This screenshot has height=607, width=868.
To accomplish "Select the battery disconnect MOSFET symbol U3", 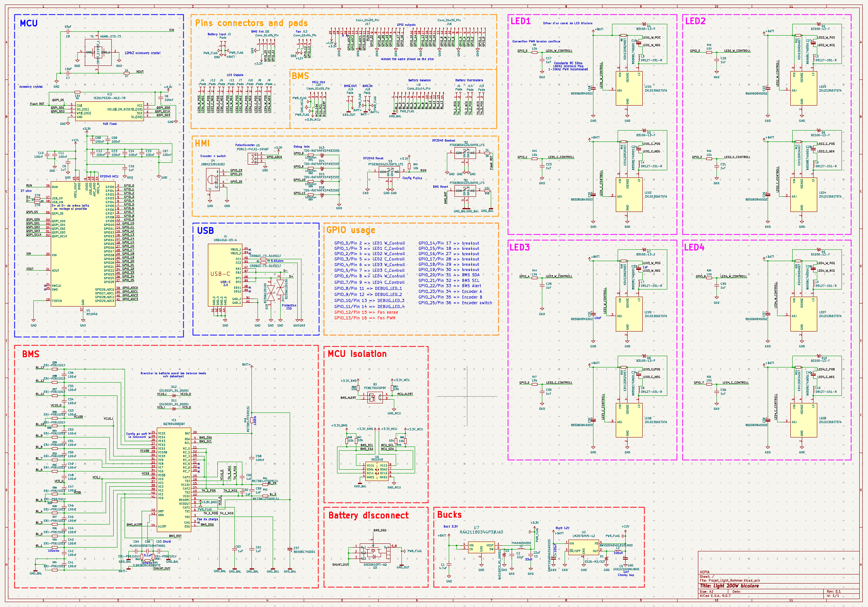I will point(374,552).
